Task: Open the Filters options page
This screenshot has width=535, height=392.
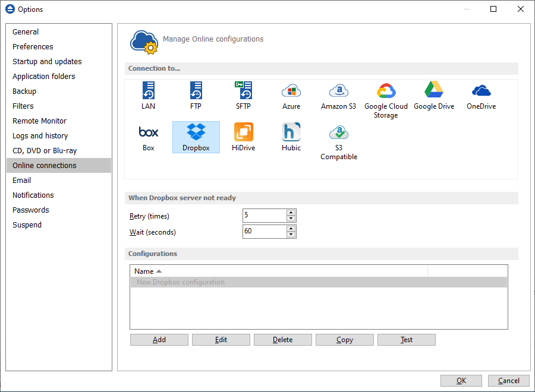Action: click(x=59, y=106)
